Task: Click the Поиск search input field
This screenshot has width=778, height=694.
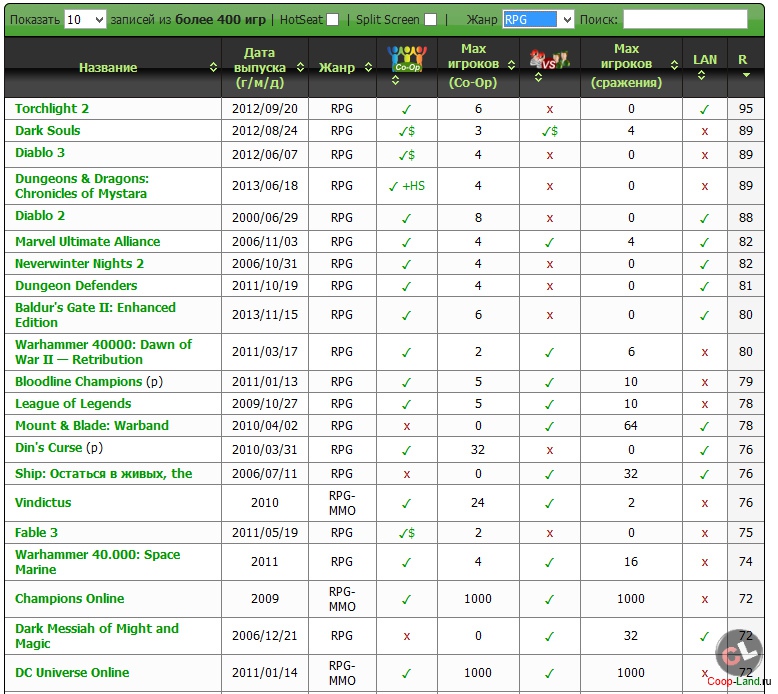Action: [x=685, y=20]
